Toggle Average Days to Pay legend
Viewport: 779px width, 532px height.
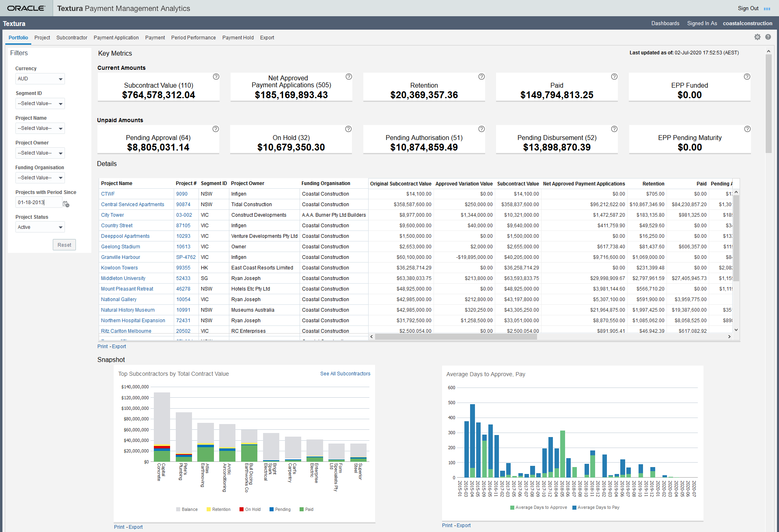pyautogui.click(x=596, y=507)
